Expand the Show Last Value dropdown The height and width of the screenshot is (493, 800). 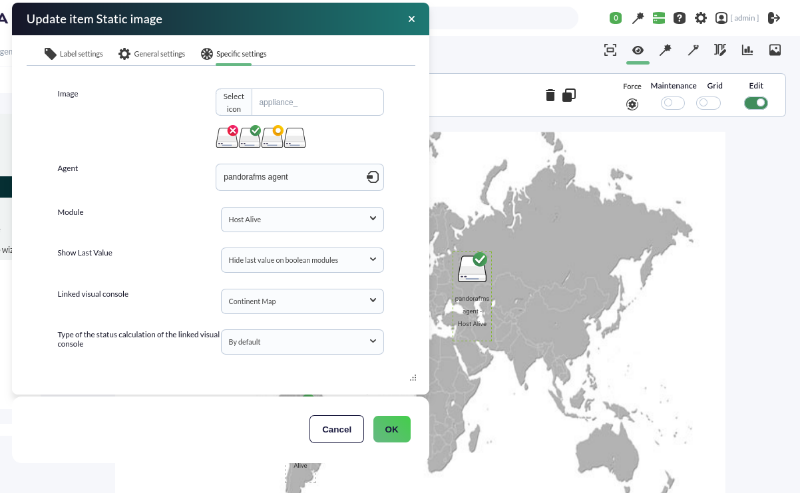pos(302,260)
